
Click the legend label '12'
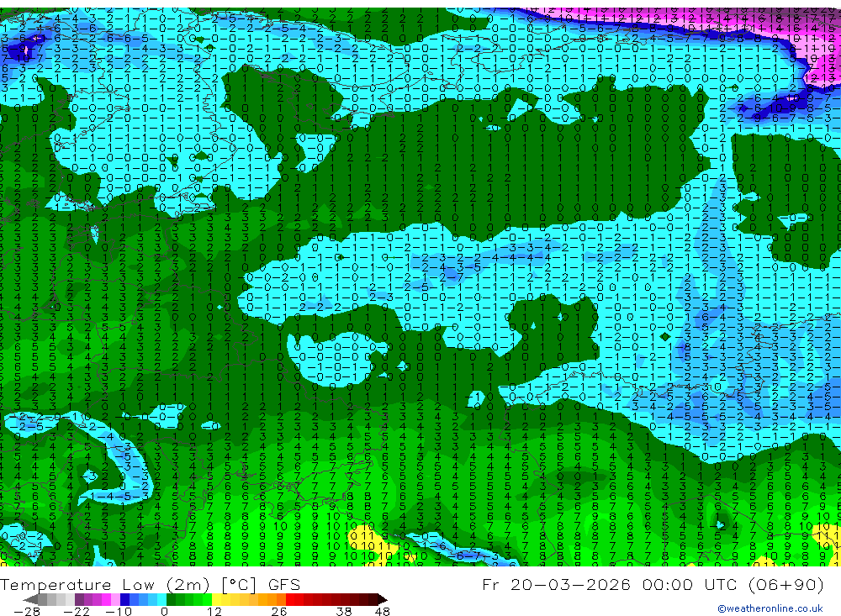(214, 612)
